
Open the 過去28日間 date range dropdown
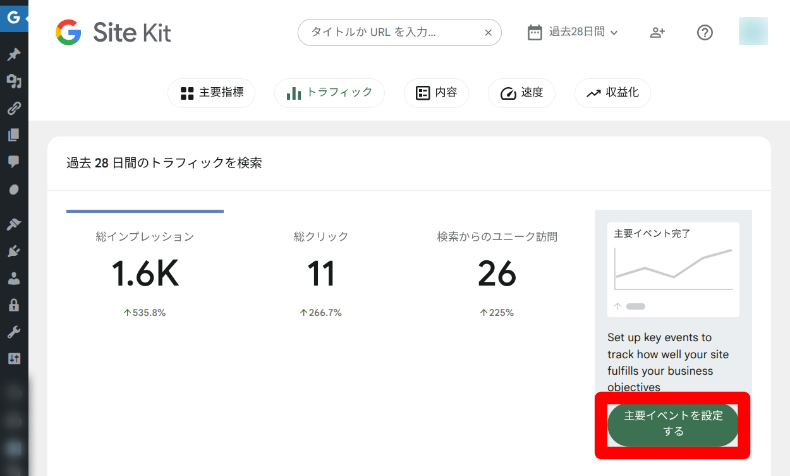(x=582, y=32)
